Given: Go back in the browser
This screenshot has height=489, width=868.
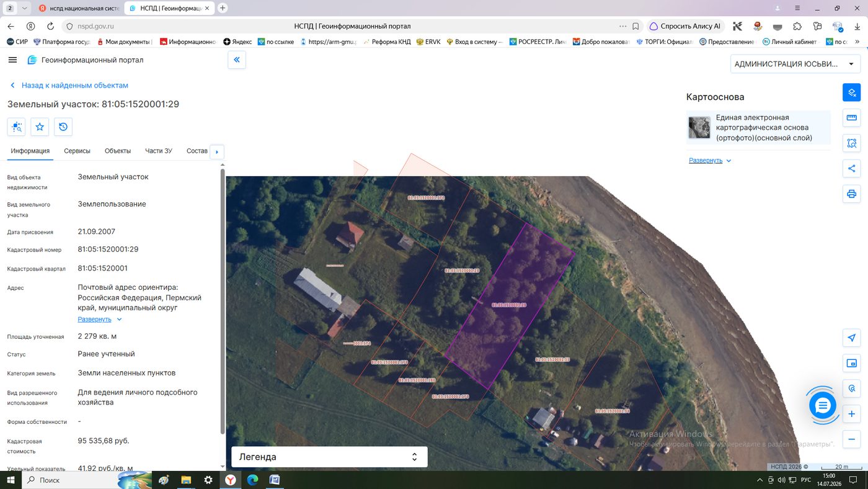Looking at the screenshot, I should point(11,26).
